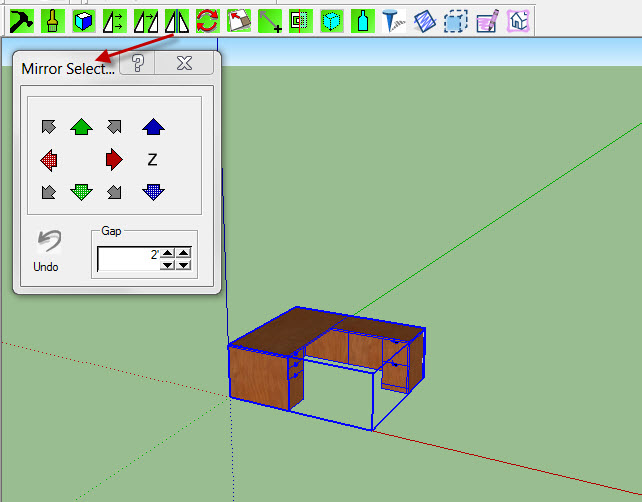642x502 pixels.
Task: Click the blue nail pin icon
Action: tap(394, 21)
